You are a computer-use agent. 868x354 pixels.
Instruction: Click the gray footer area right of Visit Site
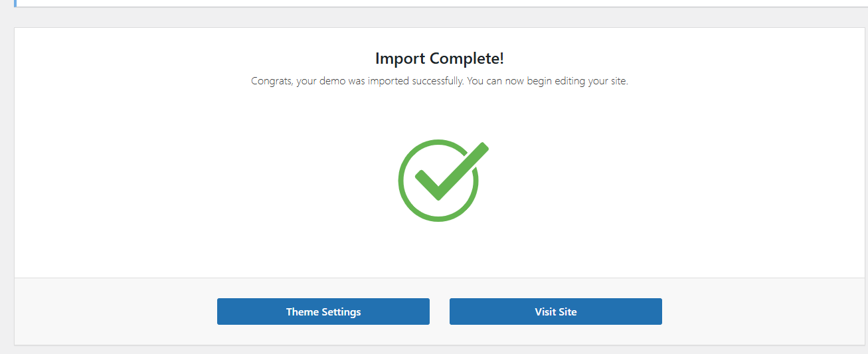pyautogui.click(x=762, y=311)
